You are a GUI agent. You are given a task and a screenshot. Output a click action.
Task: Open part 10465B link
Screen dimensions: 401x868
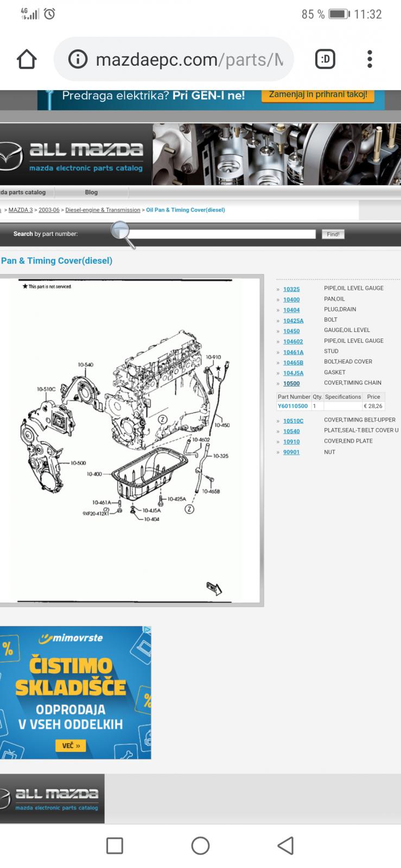294,362
